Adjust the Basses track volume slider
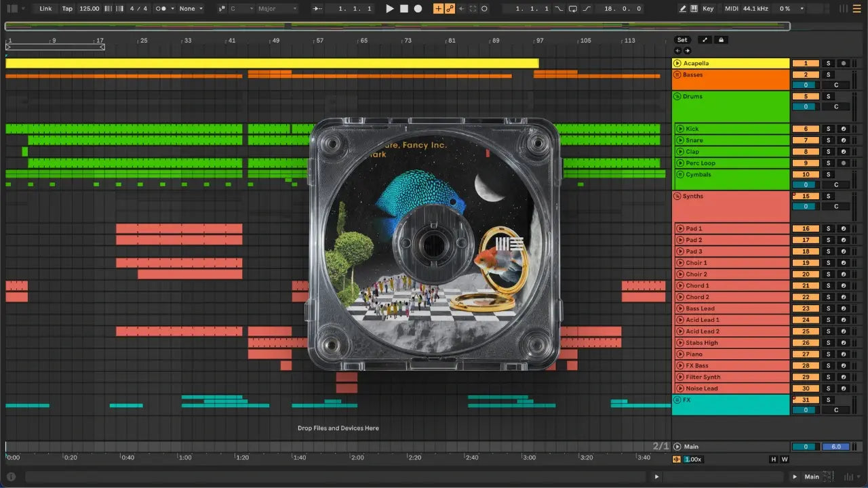This screenshot has height=488, width=868. [805, 85]
